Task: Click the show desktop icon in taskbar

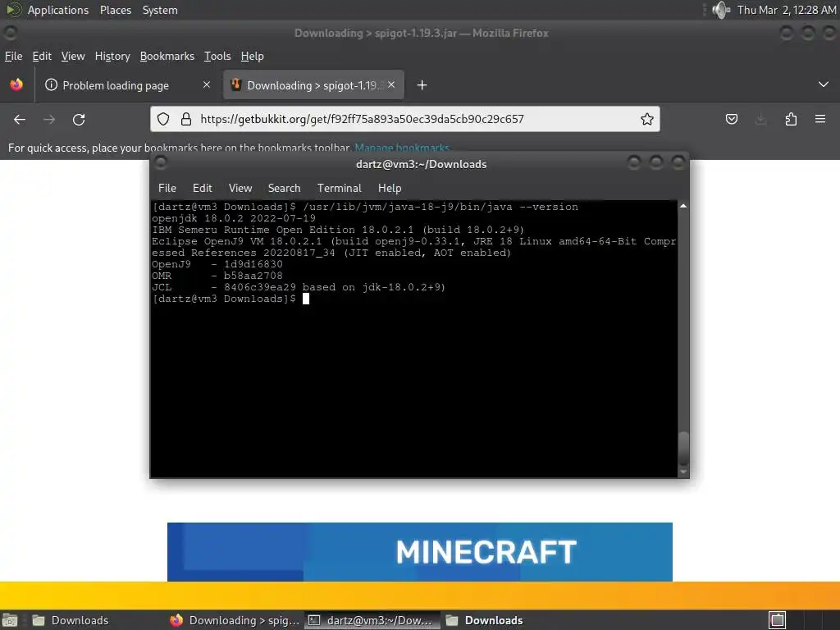Action: 10,620
